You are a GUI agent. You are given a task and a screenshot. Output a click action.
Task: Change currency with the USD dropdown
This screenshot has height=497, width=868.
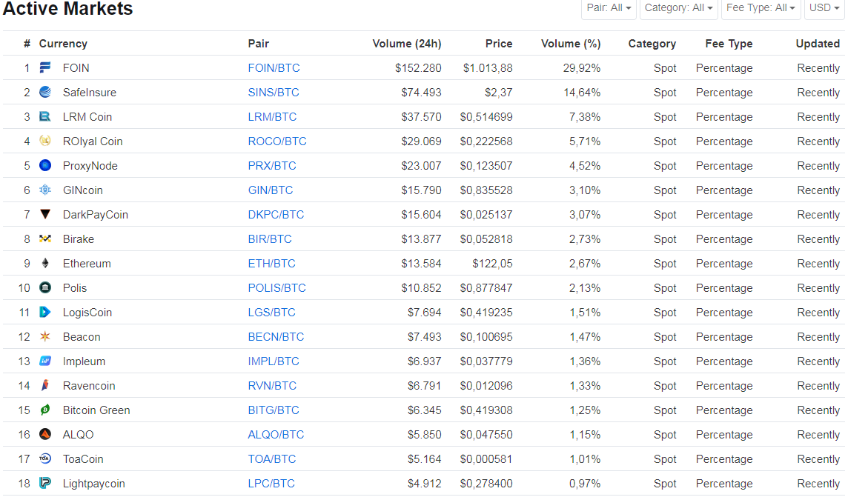[824, 8]
